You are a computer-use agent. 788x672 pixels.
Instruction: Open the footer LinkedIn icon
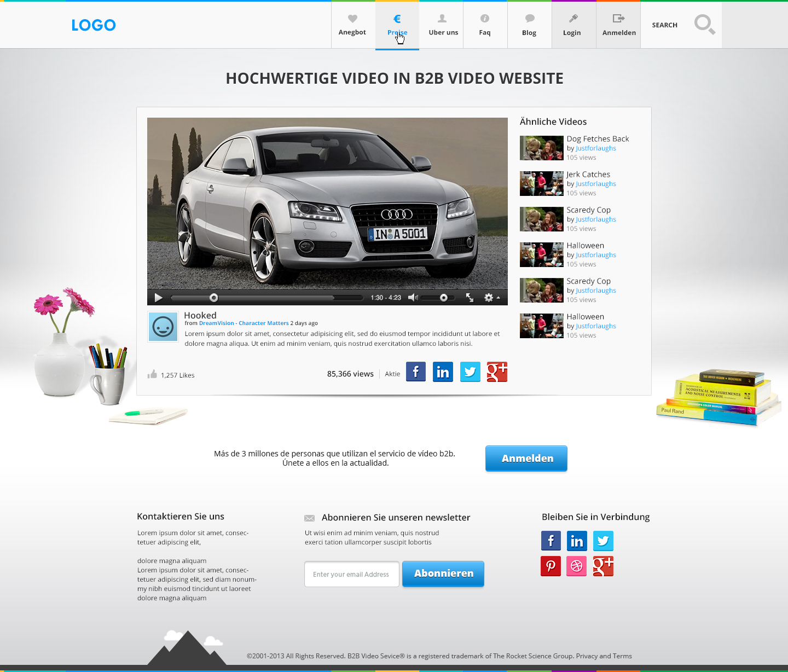click(577, 541)
